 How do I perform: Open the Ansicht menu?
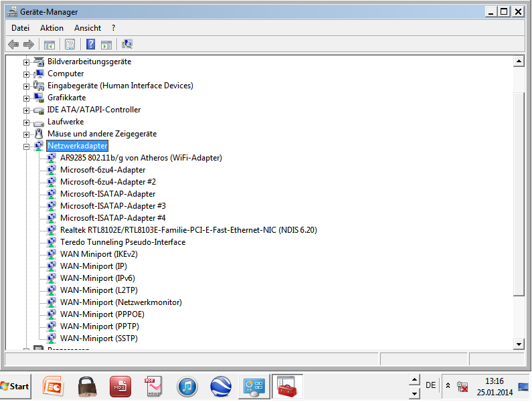88,28
